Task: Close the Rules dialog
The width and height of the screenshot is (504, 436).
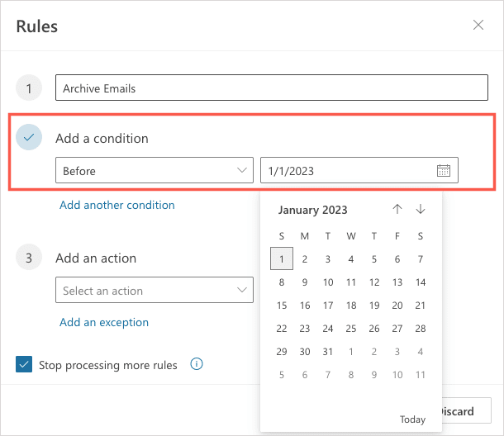Action: (478, 25)
